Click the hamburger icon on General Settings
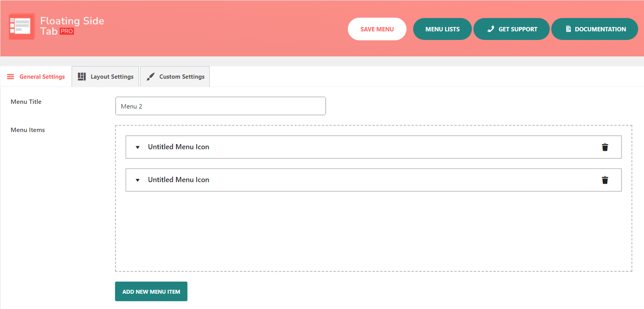The height and width of the screenshot is (309, 644). point(10,77)
